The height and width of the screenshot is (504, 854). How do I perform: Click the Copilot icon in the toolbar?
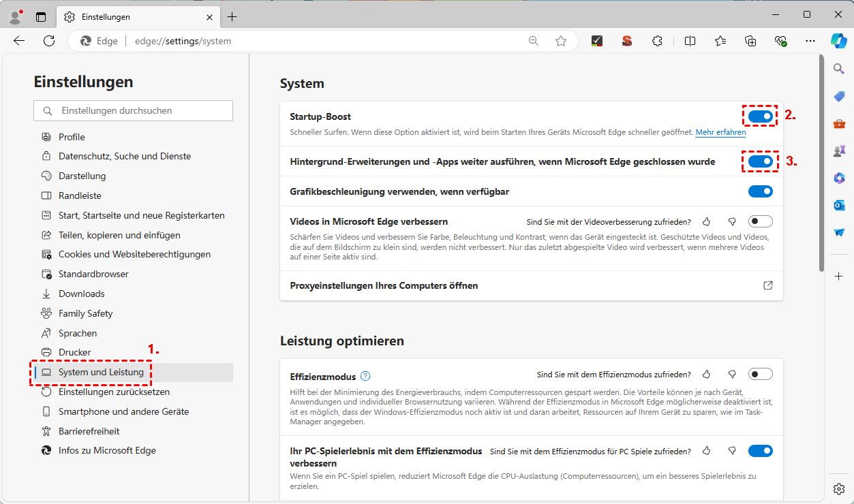(838, 41)
